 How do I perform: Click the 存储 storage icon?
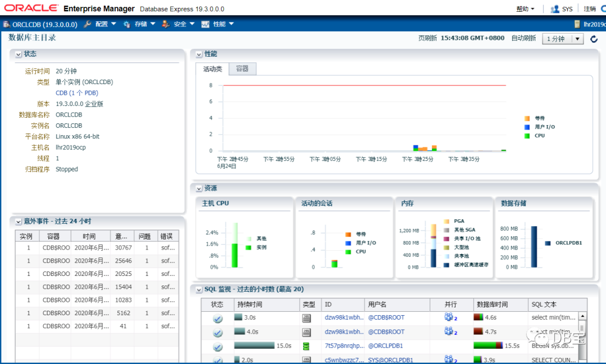[126, 24]
